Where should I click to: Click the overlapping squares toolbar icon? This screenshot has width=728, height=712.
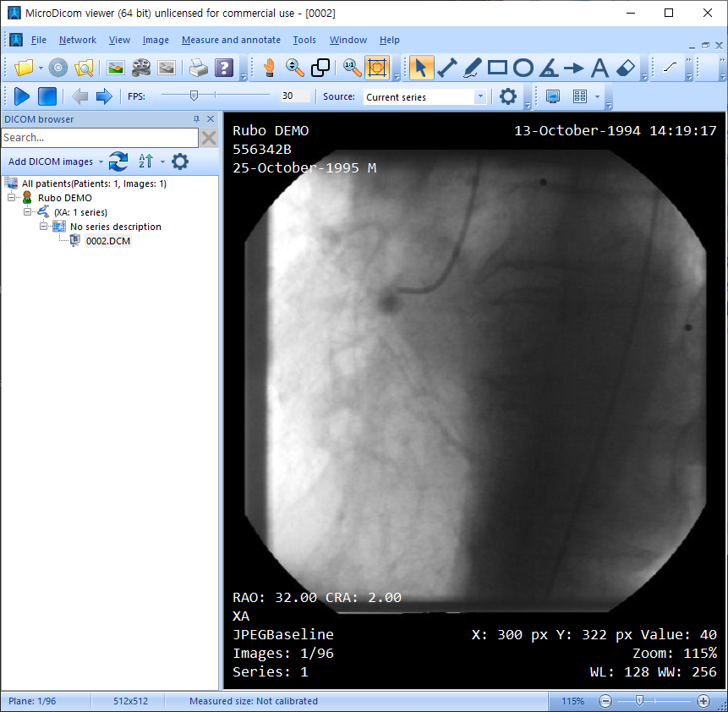(320, 68)
